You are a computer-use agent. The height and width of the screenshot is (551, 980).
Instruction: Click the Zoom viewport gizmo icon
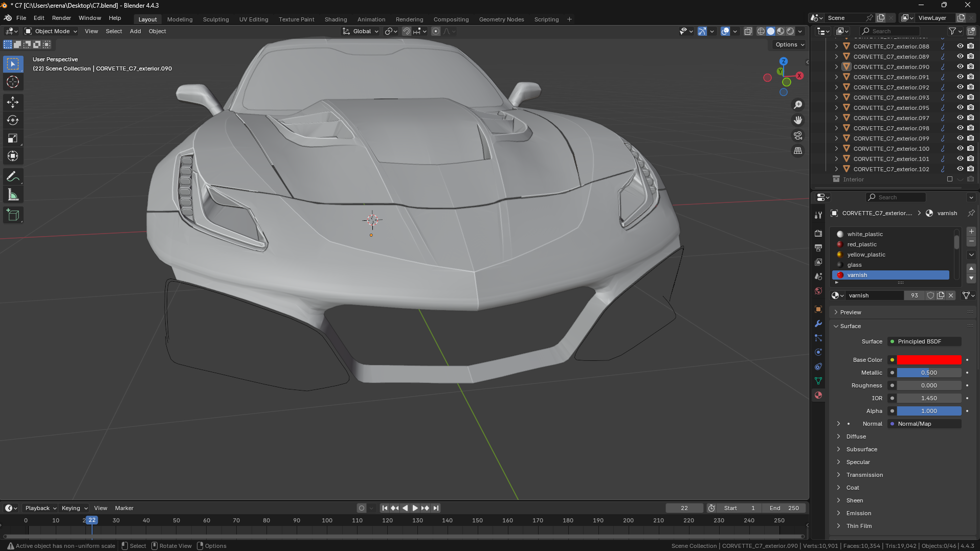point(798,105)
